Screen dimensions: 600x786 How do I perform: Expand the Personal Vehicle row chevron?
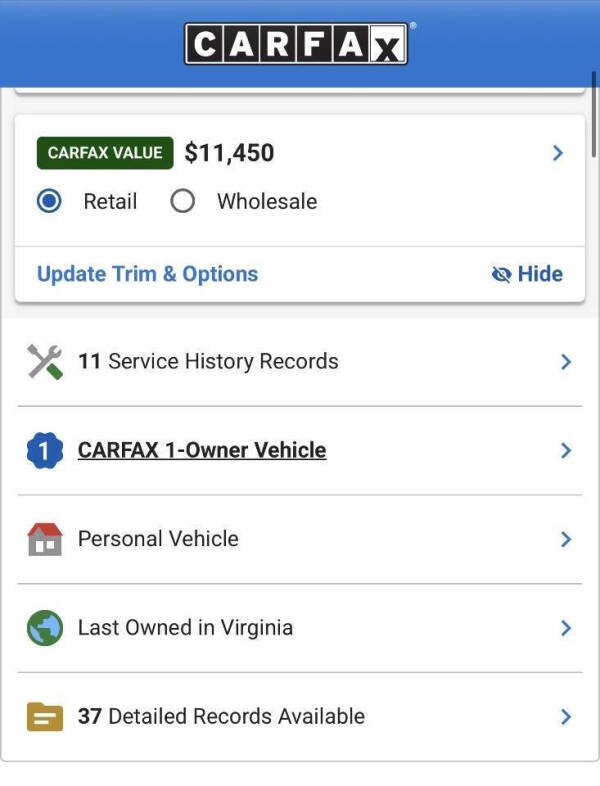(566, 539)
